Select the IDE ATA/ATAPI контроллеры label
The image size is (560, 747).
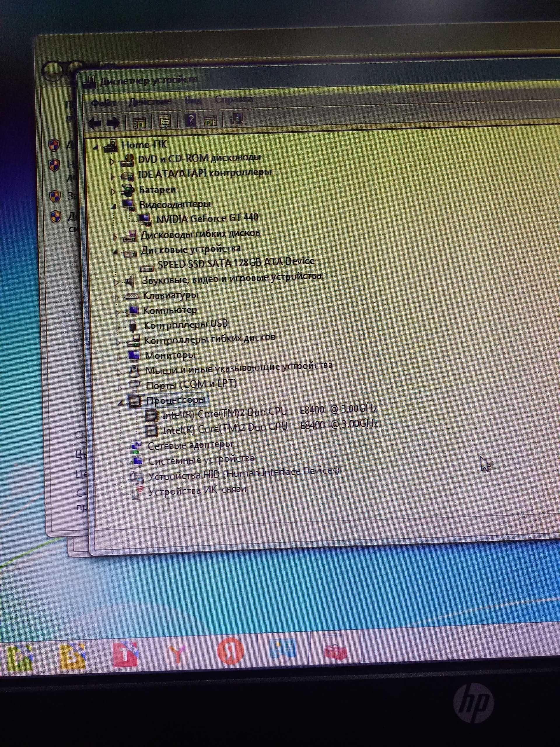point(205,173)
